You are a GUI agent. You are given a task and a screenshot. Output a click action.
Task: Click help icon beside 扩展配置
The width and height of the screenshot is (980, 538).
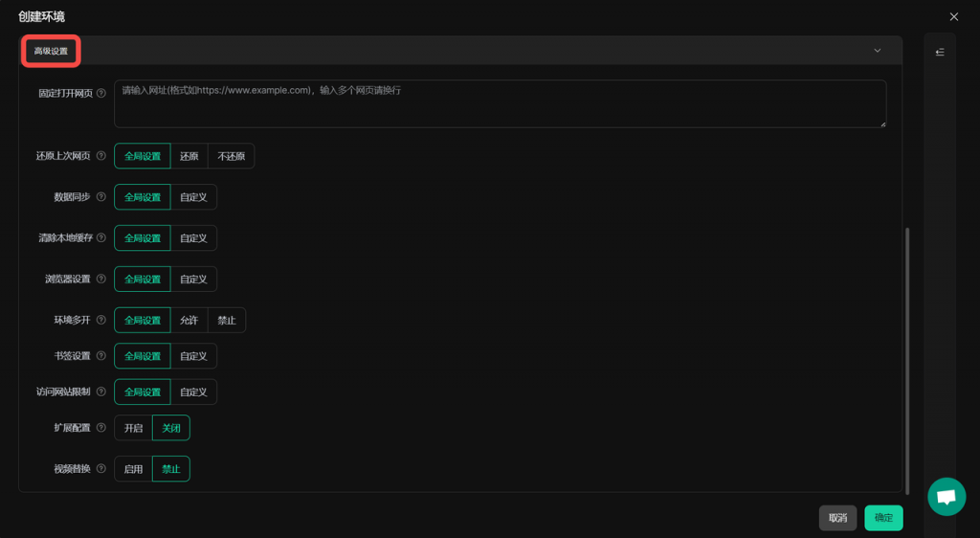[101, 428]
